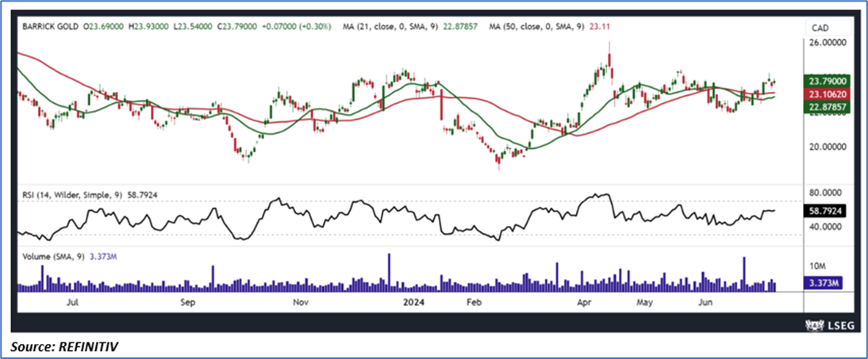Viewport: 868px width, 359px height.
Task: Click the Source: REFINITIV caption
Action: (x=65, y=346)
